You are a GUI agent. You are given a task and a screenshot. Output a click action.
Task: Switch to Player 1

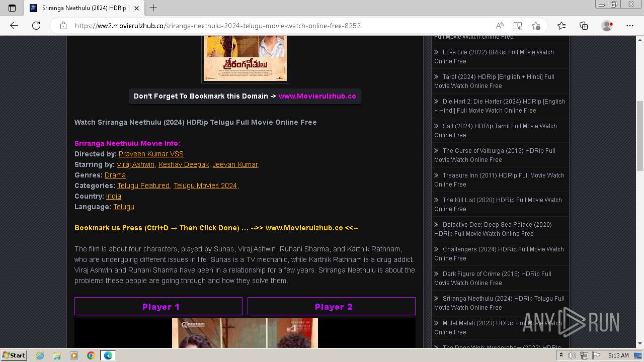coord(158,306)
